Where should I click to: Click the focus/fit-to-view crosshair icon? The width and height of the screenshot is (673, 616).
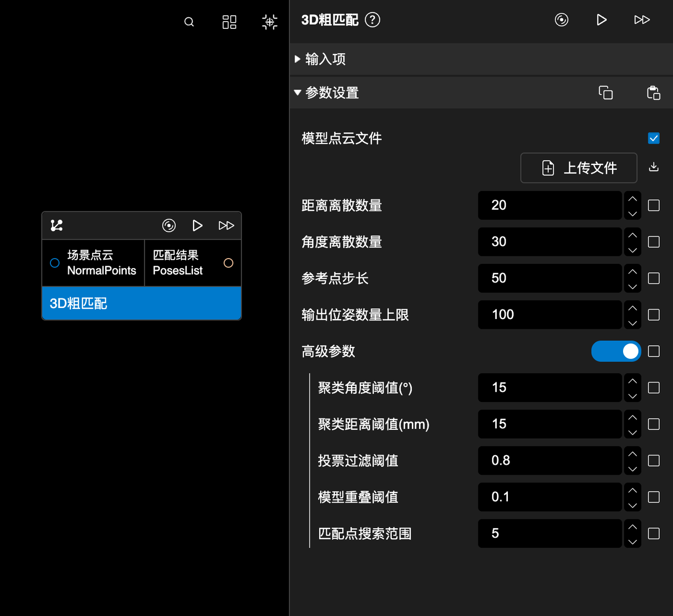270,22
